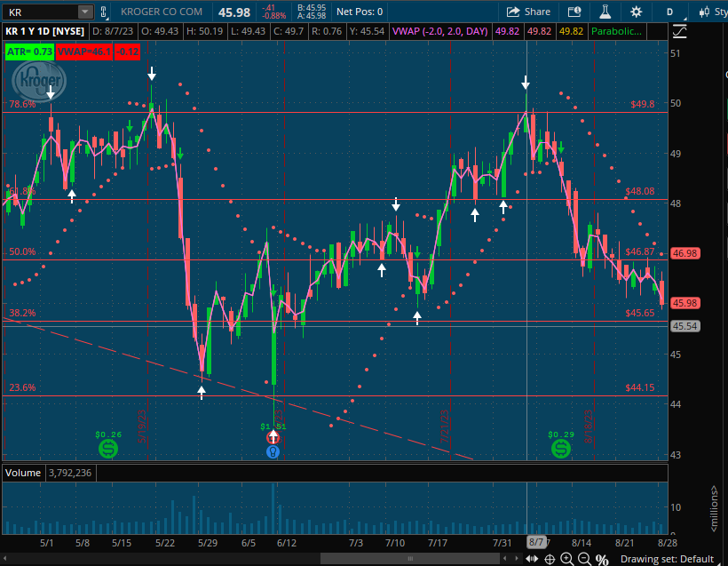Click the 38.2% Fibonacci level label

pos(22,313)
